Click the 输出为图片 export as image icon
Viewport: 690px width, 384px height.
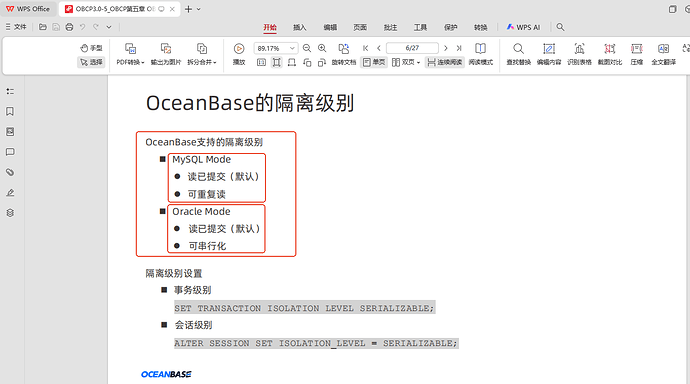tap(165, 54)
